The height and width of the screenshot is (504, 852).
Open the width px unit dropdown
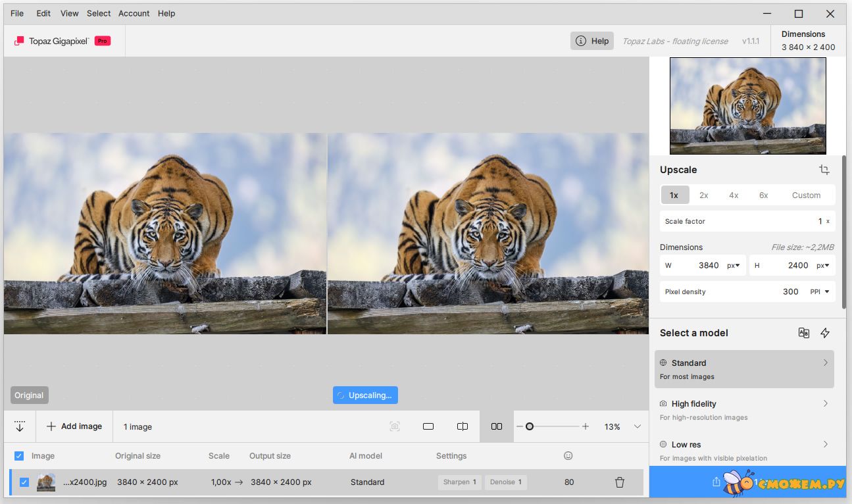734,265
